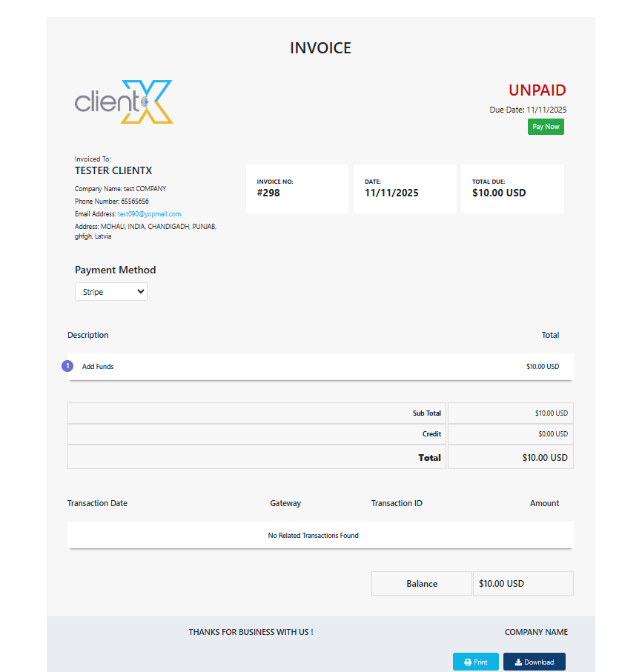Click the download arrow icon
The width and height of the screenshot is (642, 672).
[x=518, y=662]
